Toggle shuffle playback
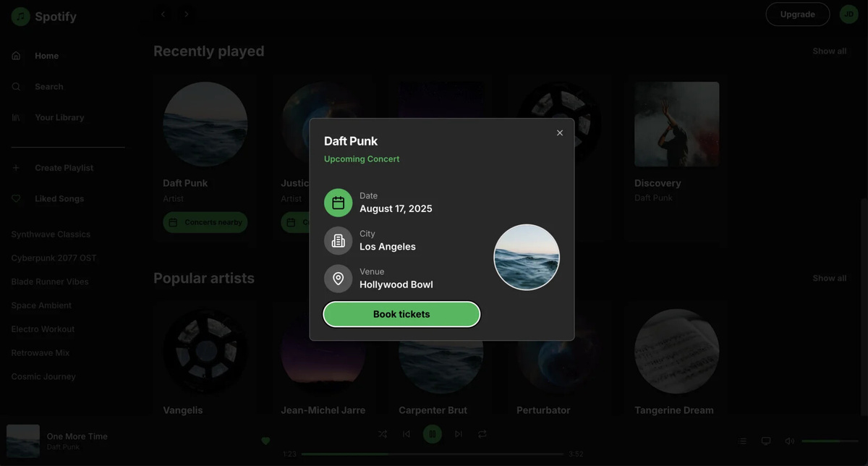Viewport: 868px width, 466px height. pyautogui.click(x=383, y=434)
